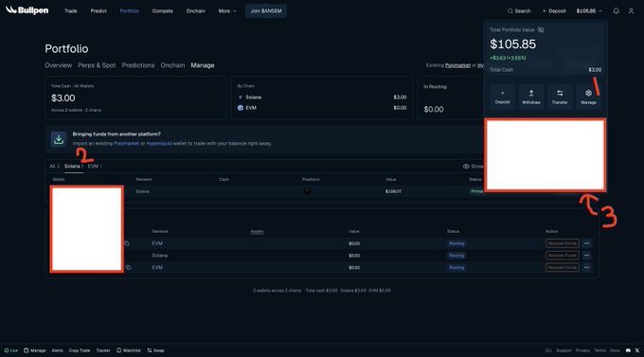Click the positions icon in the Solana wallet row

(x=307, y=191)
